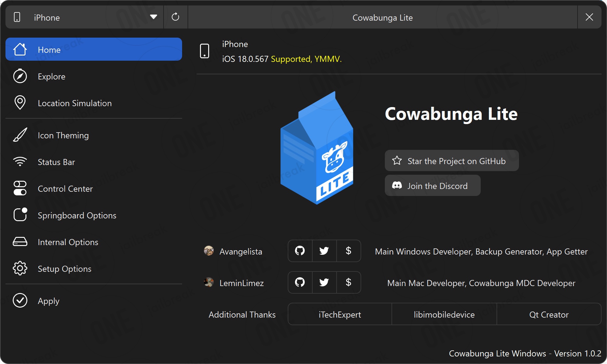
Task: Click Avangelista's dollar donate icon
Action: coord(348,251)
